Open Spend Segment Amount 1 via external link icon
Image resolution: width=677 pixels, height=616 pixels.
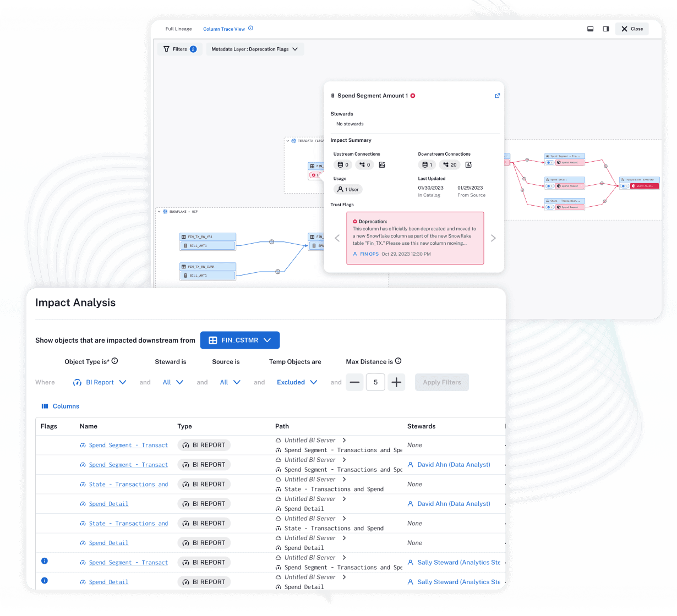tap(497, 95)
